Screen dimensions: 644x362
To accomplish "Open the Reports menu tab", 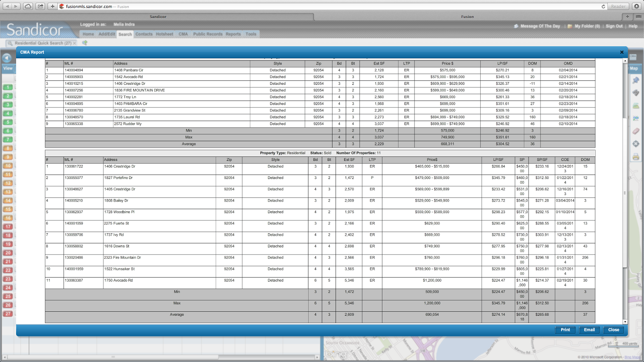I will tap(233, 34).
